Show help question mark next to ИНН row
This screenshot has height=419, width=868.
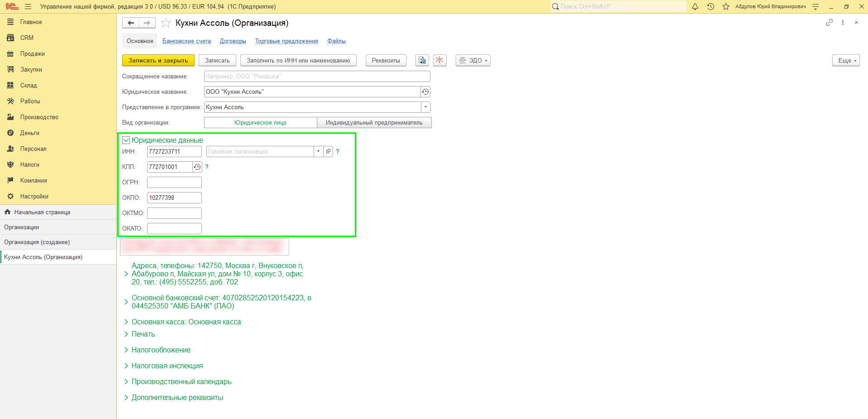coord(338,152)
